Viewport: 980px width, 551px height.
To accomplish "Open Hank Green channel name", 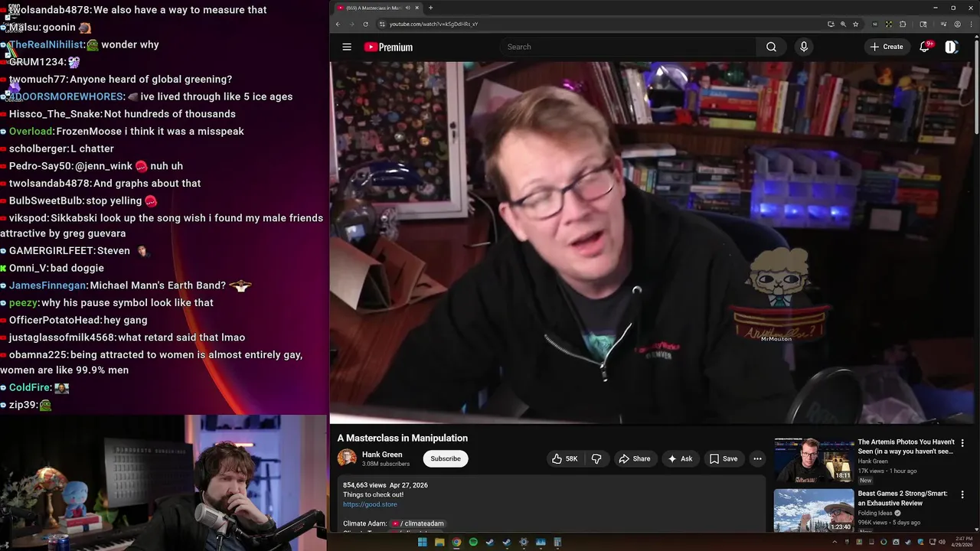I will [381, 455].
